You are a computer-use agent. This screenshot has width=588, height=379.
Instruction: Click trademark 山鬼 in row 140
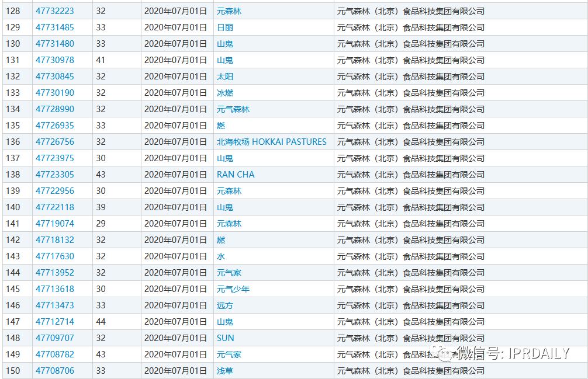pos(225,207)
